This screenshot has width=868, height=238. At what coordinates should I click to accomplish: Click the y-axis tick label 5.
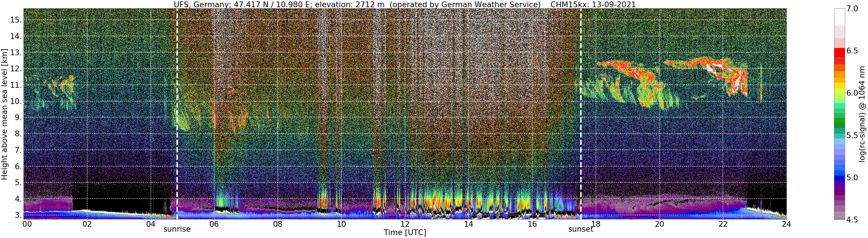(18, 183)
